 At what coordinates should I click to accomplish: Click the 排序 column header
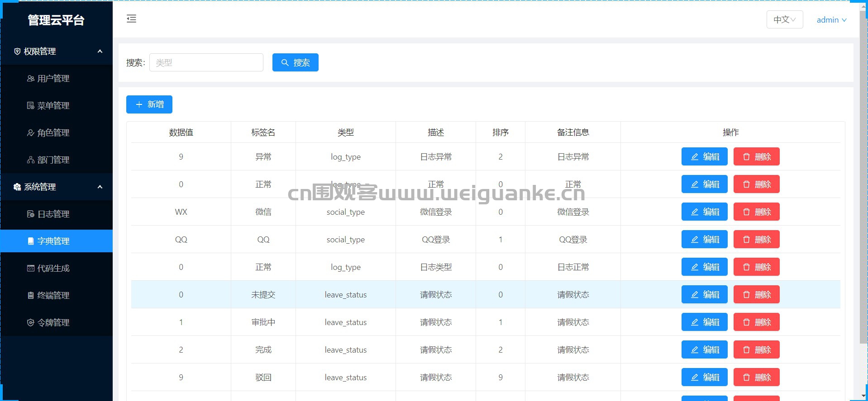coord(501,132)
